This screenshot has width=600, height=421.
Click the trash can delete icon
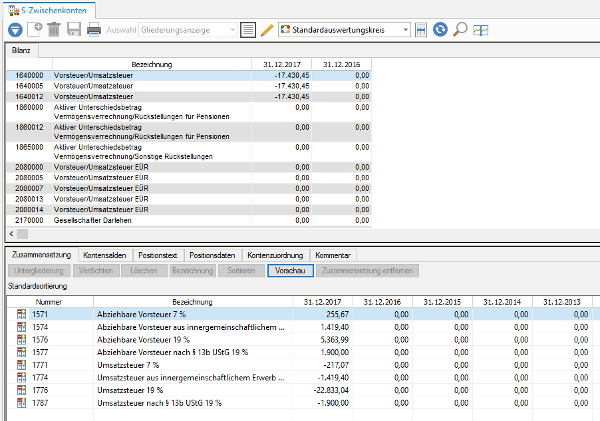[x=54, y=29]
